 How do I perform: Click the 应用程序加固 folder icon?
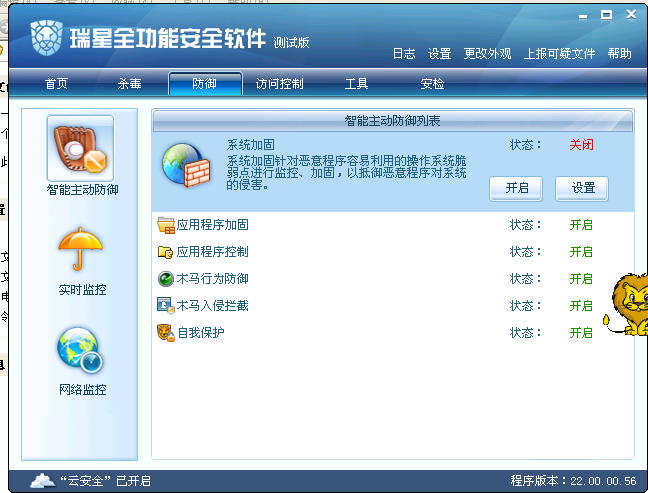[x=166, y=225]
